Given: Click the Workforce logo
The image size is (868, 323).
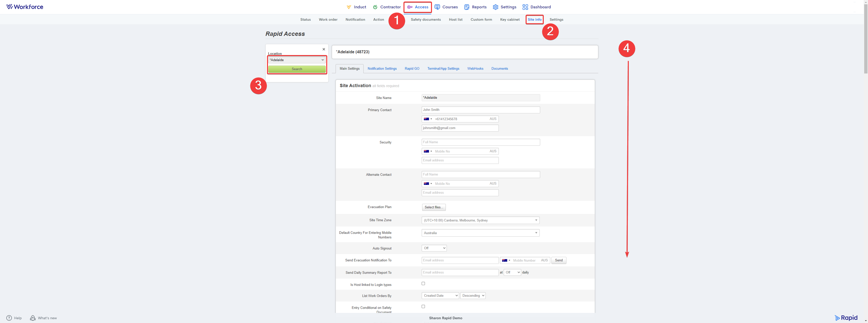Looking at the screenshot, I should tap(24, 7).
